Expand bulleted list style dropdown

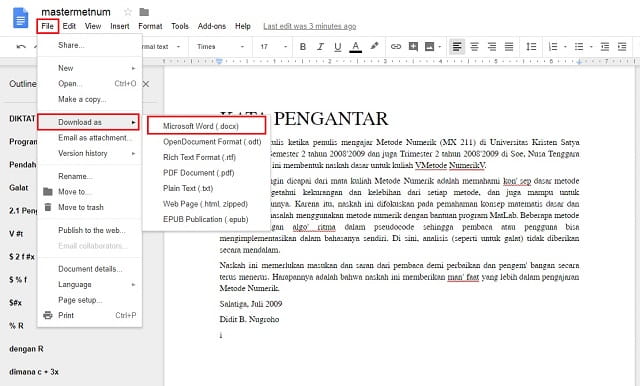pyautogui.click(x=591, y=47)
